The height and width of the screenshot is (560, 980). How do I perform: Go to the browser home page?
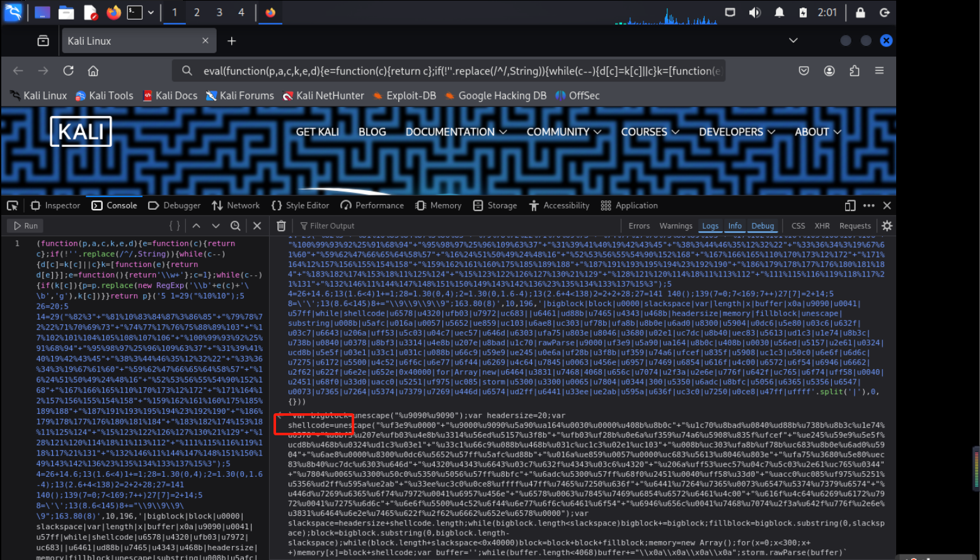click(x=93, y=71)
